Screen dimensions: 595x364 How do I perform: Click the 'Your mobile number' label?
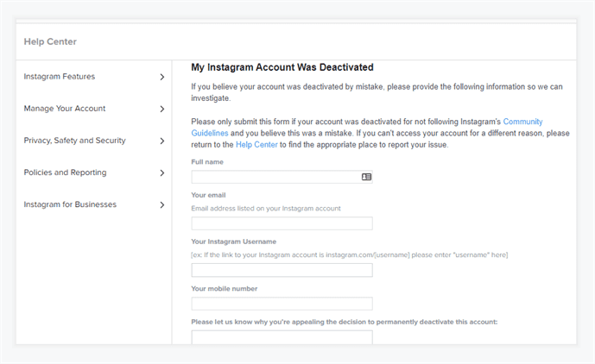tap(225, 289)
